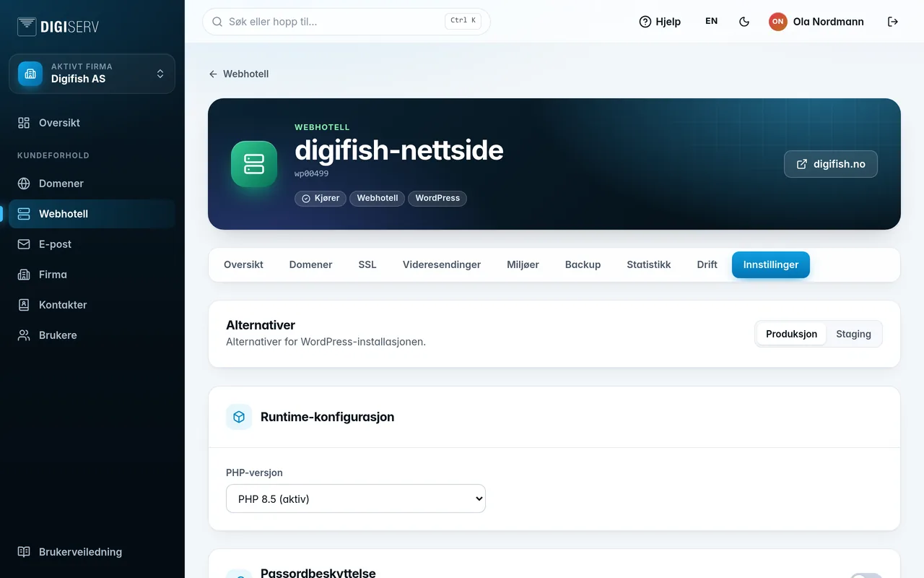Switch to the SSL tab
The height and width of the screenshot is (578, 924).
(367, 264)
